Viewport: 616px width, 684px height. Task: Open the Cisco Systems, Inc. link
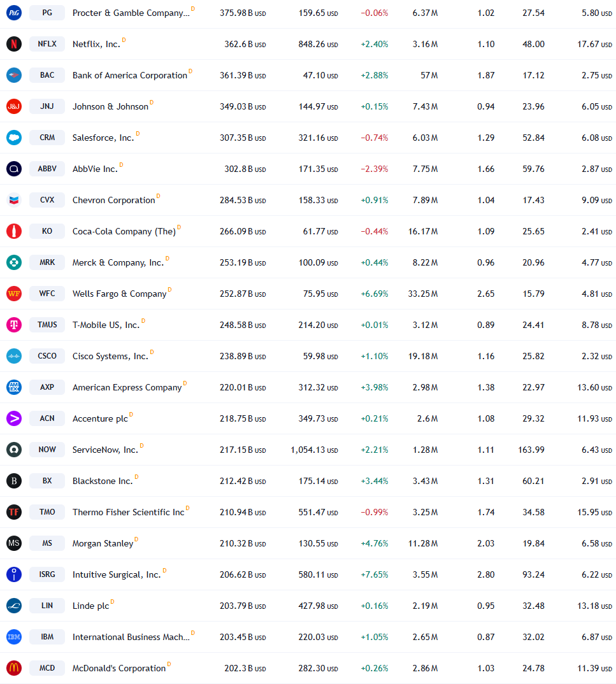[110, 357]
